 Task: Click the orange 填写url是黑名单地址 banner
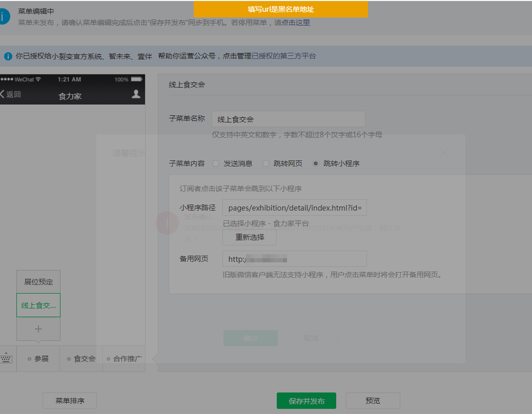(x=280, y=9)
